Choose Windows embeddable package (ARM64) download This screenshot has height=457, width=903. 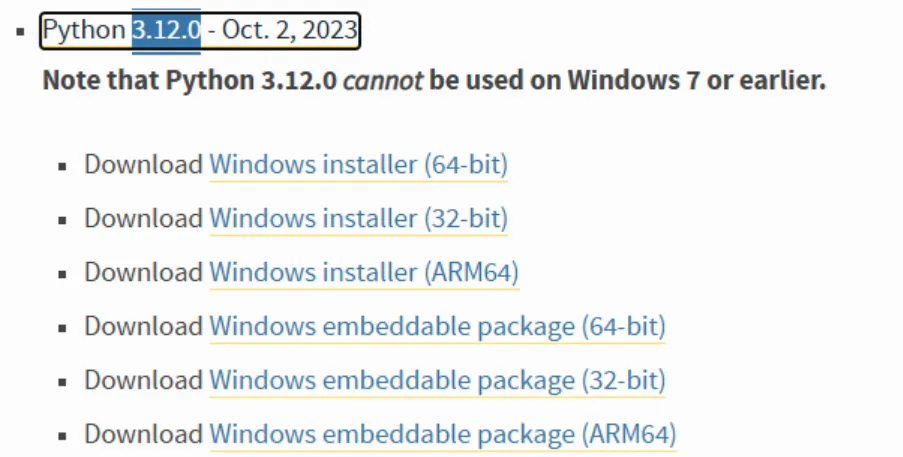click(443, 434)
